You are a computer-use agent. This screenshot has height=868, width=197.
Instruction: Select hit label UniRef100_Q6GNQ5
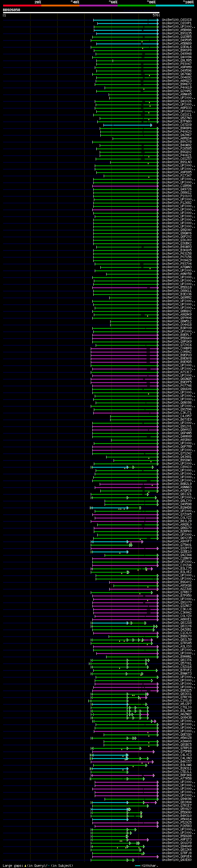(177, 379)
